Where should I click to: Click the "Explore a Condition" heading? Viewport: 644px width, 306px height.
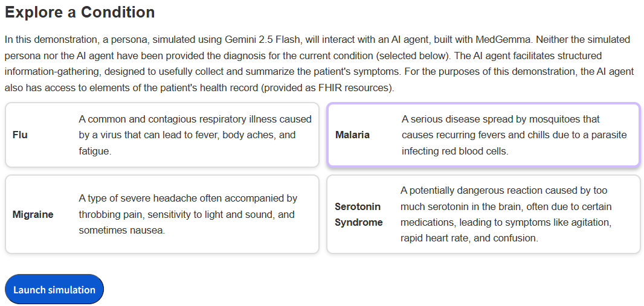[x=80, y=12]
